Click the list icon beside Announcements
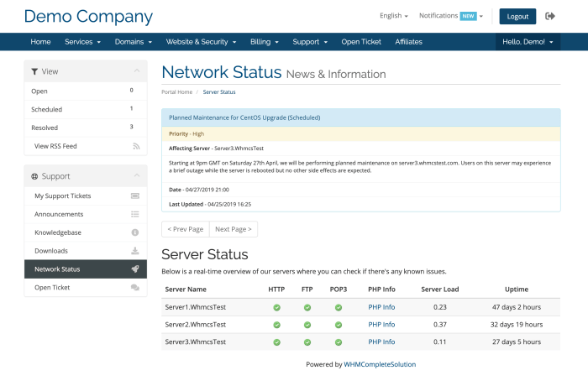Viewport: 588px width, 386px height. [135, 214]
